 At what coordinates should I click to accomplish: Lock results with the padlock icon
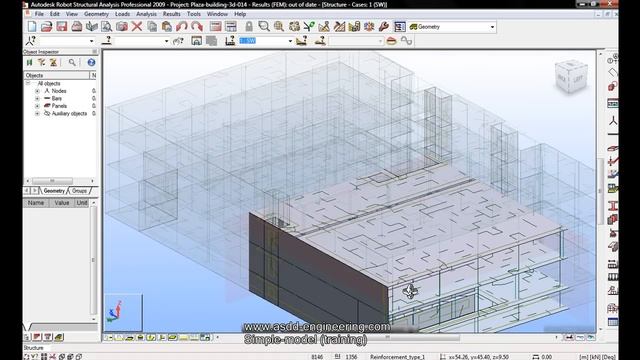tap(249, 27)
